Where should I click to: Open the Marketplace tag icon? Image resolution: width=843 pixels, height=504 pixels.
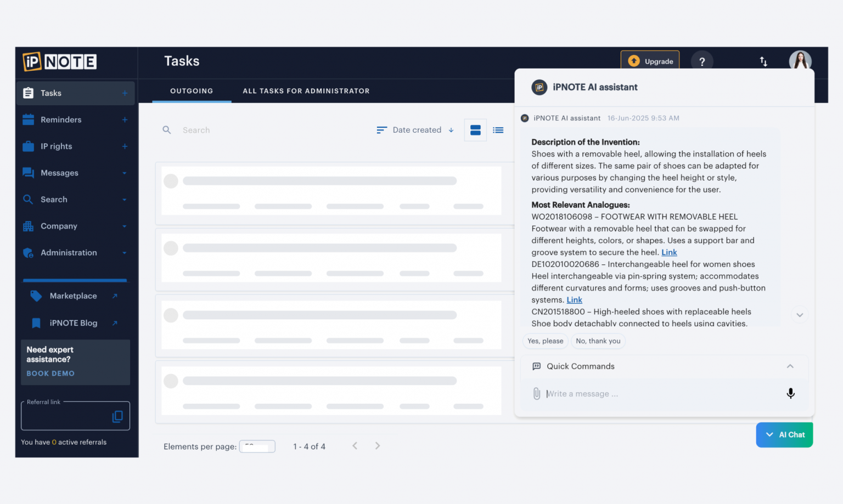36,296
